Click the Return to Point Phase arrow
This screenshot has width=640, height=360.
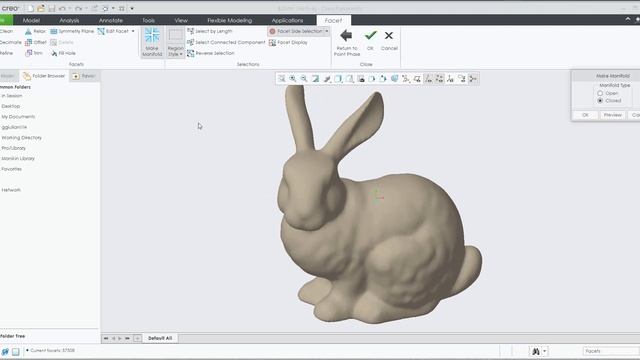tap(347, 42)
